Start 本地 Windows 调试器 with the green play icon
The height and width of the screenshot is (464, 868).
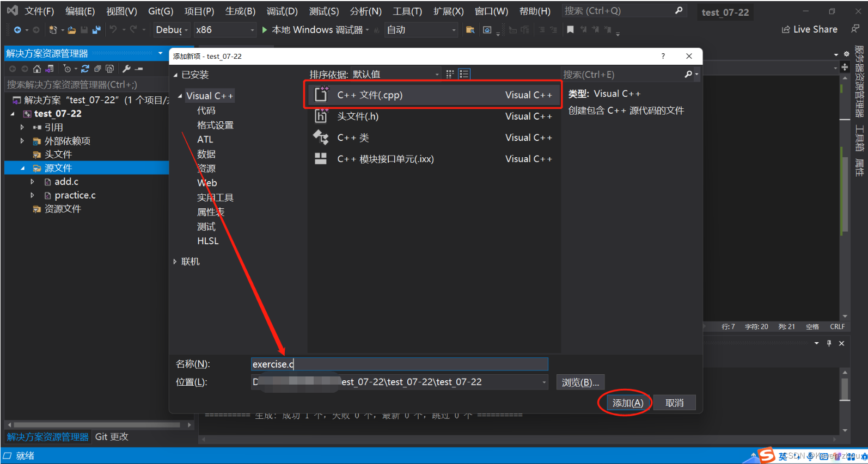[x=265, y=30]
